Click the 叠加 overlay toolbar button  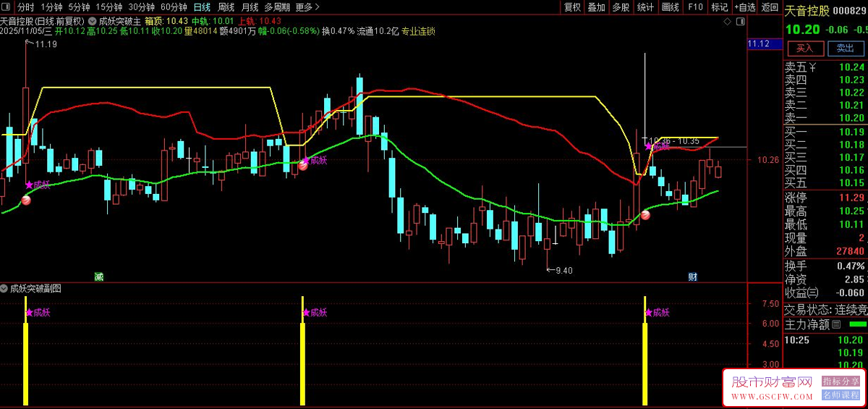click(597, 7)
